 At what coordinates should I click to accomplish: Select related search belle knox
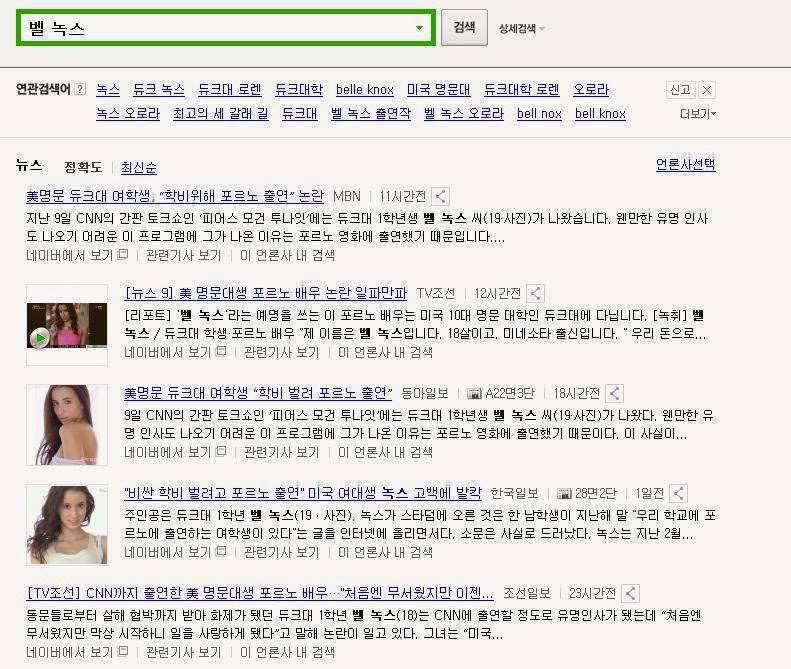[365, 90]
